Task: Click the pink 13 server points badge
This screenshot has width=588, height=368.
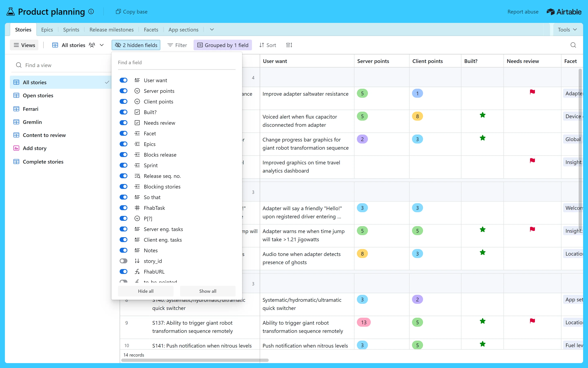Action: (364, 322)
